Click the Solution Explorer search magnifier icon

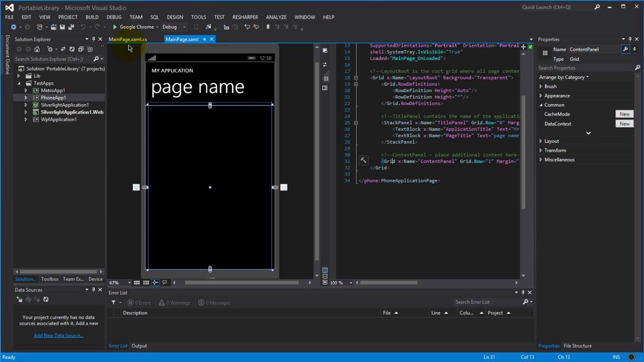(96, 59)
